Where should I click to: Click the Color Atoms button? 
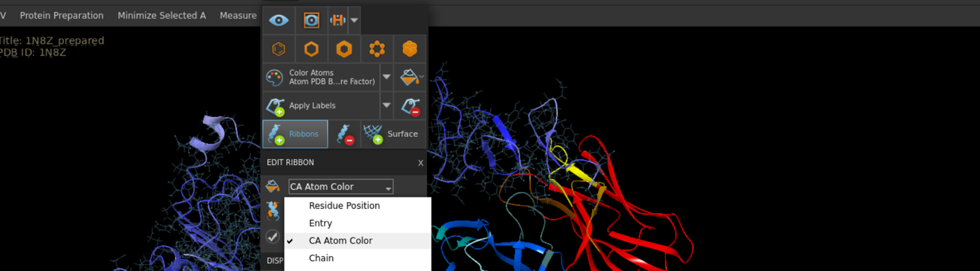321,78
